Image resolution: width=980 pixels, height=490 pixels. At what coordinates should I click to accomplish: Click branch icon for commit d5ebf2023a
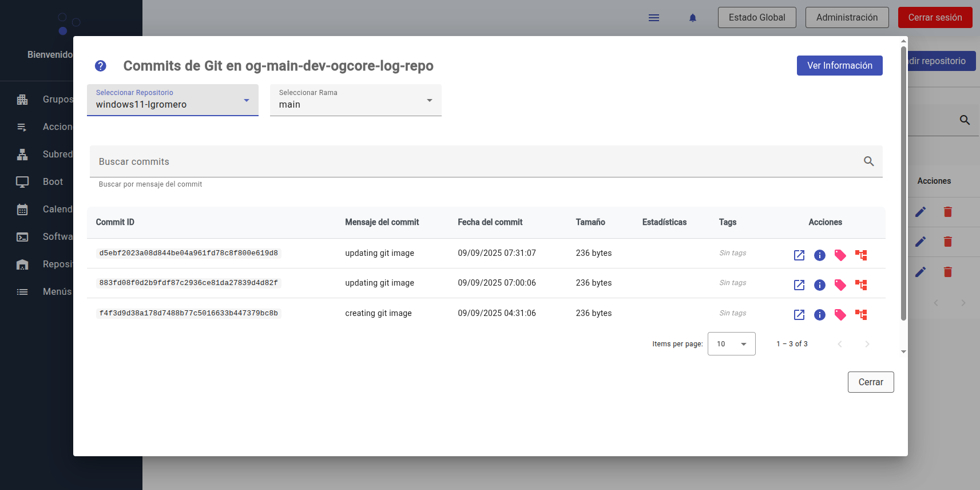[861, 255]
